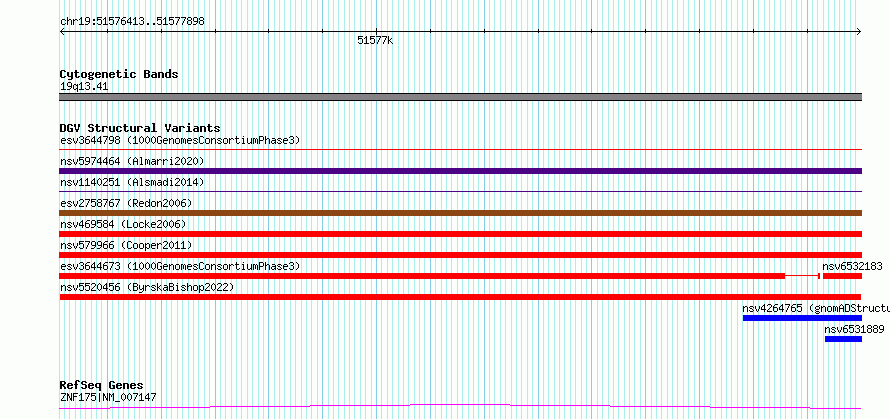Open variant nsv5974464 (Almarri2020) label
The image size is (890, 419).
(x=132, y=161)
